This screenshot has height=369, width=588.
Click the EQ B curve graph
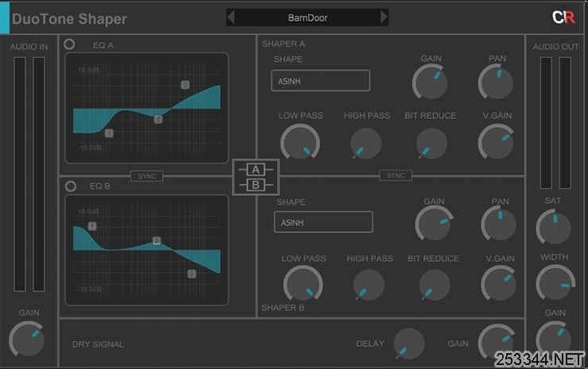tap(147, 250)
